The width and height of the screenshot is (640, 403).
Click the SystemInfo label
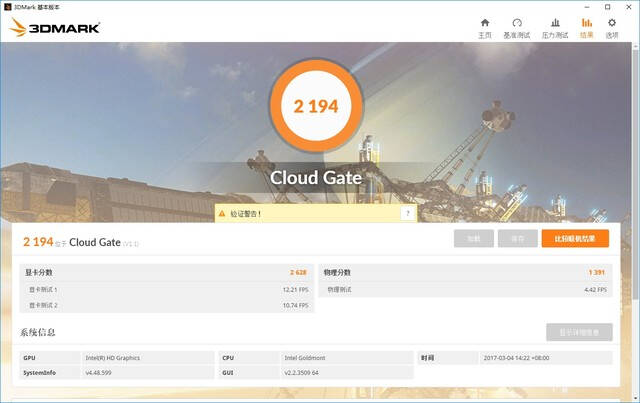click(40, 373)
